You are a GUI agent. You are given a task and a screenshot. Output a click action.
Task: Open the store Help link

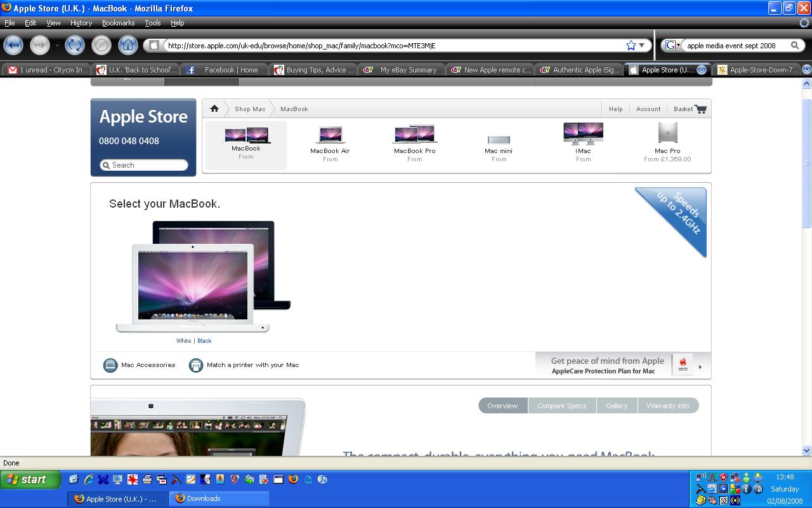click(x=616, y=109)
